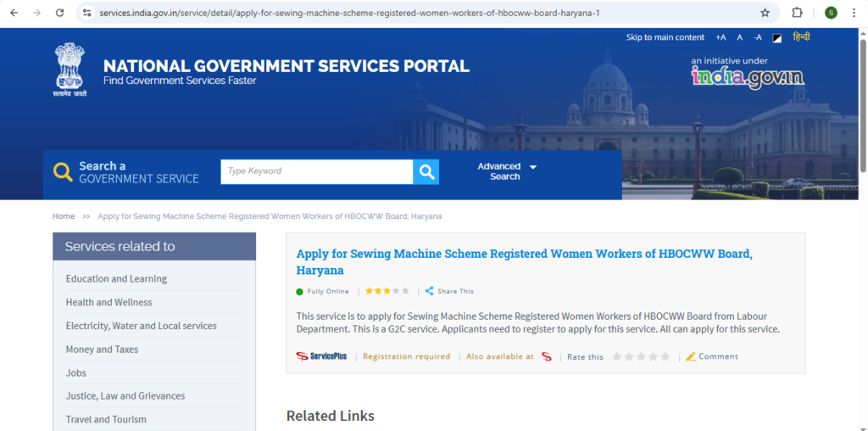The image size is (868, 431).
Task: Open the Travel and Tourism category
Action: coord(106,419)
